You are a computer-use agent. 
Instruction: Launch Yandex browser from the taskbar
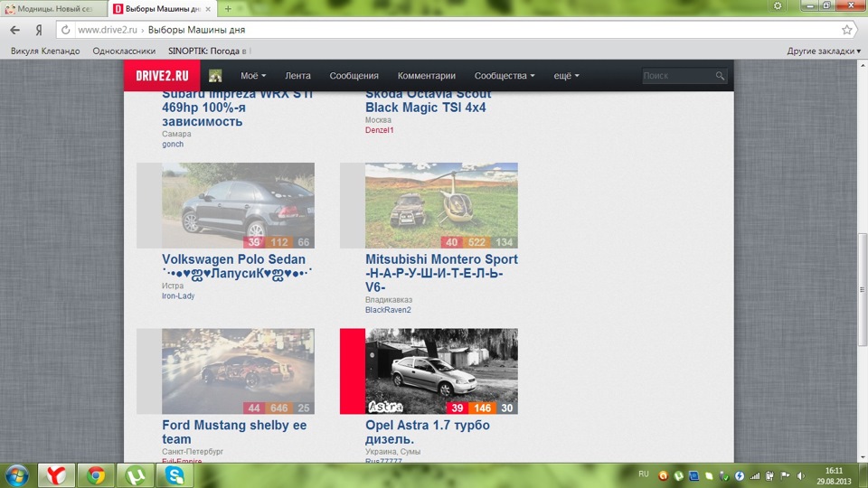(x=56, y=476)
